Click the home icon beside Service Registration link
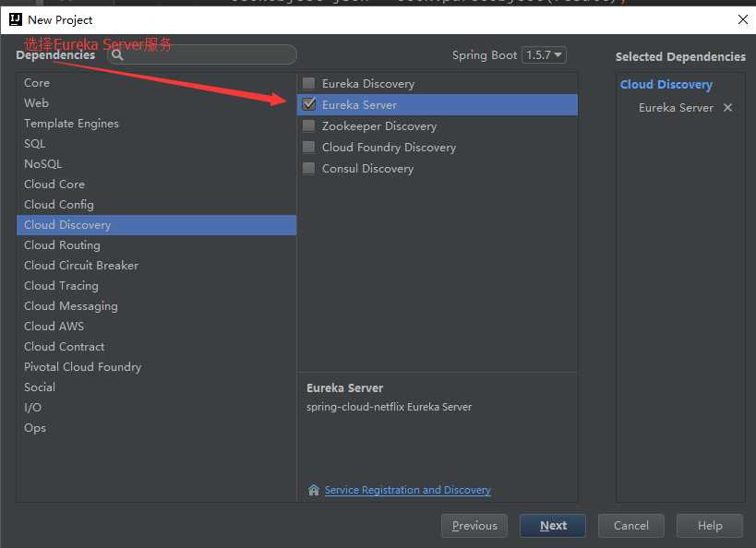 (314, 490)
